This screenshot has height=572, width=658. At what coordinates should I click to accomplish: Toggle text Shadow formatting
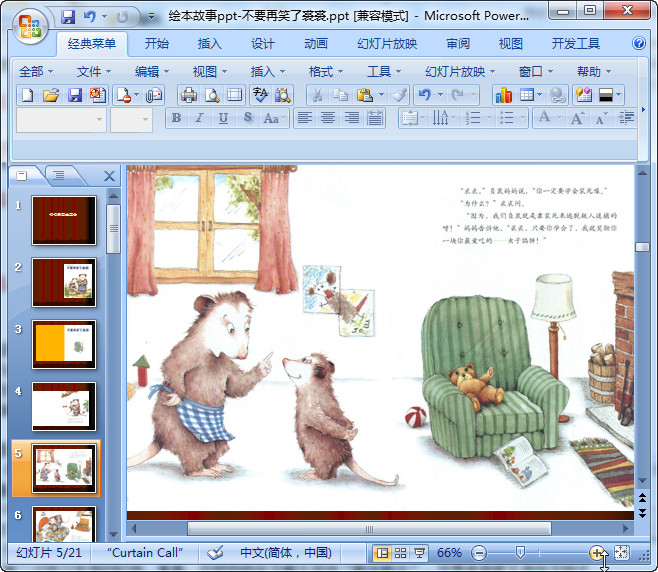(248, 118)
